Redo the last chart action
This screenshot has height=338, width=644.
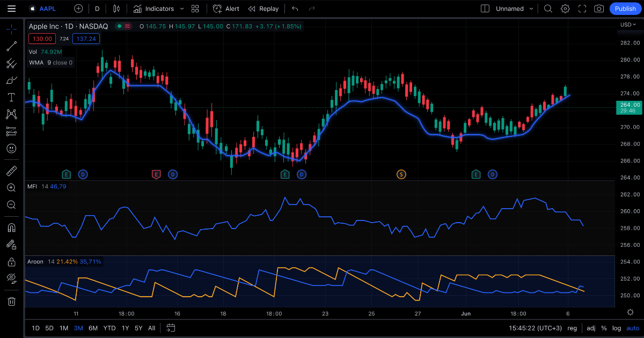[312, 9]
